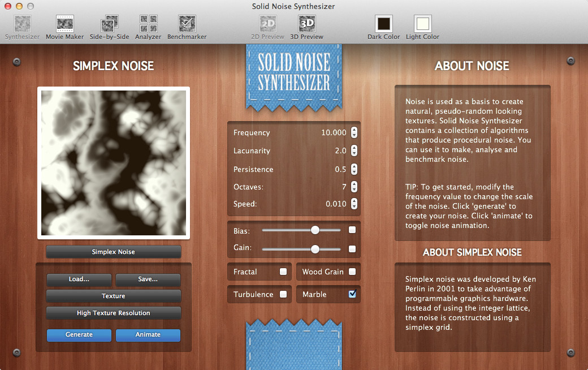Select the 3D Preview mode

point(306,27)
